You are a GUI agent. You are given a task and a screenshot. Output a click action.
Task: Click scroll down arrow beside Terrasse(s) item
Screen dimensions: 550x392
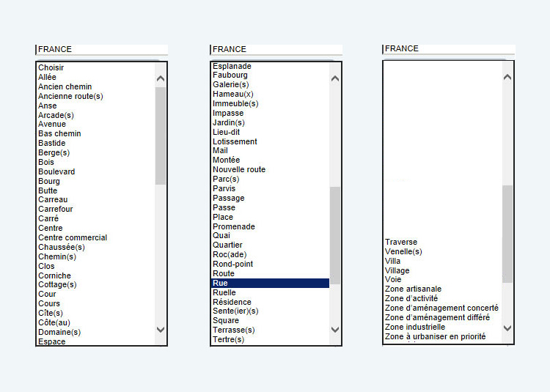[335, 330]
